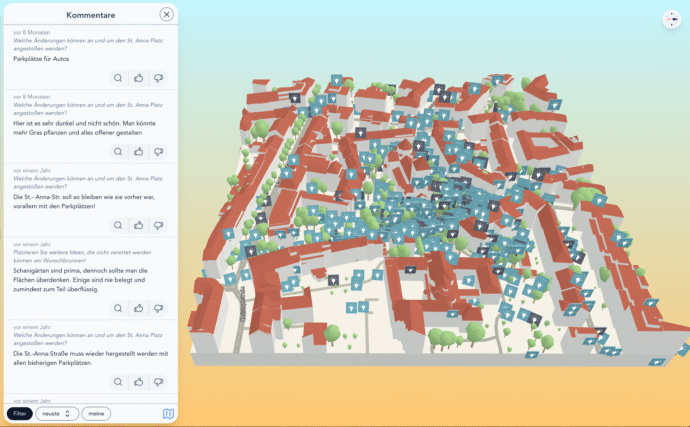The image size is (690, 427).
Task: Open the 'Die St.- Anna-Str. soll so bleiben' comment
Action: point(84,201)
